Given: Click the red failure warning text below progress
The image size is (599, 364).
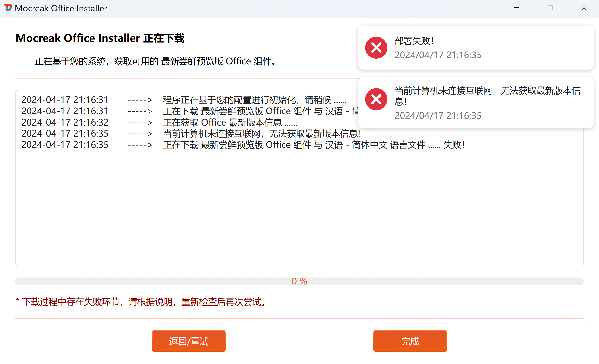Looking at the screenshot, I should tap(141, 302).
